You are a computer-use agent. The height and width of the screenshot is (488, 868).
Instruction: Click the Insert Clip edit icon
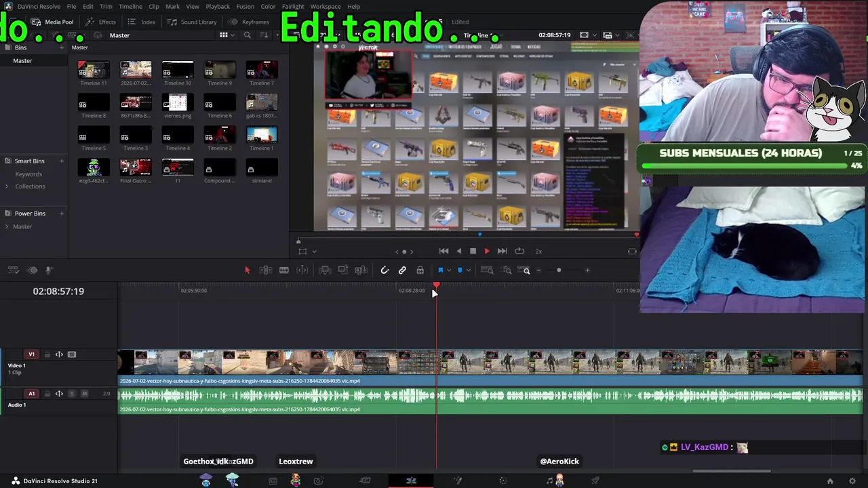325,270
